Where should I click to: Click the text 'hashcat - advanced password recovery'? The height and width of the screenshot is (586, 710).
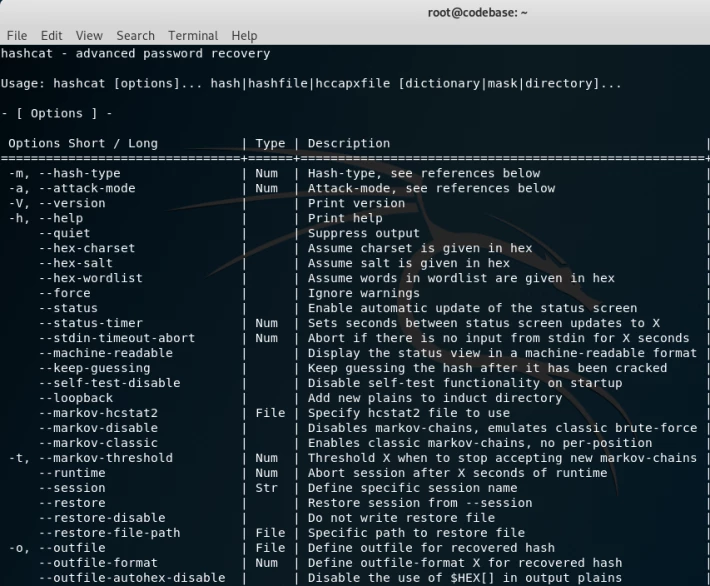[x=135, y=53]
